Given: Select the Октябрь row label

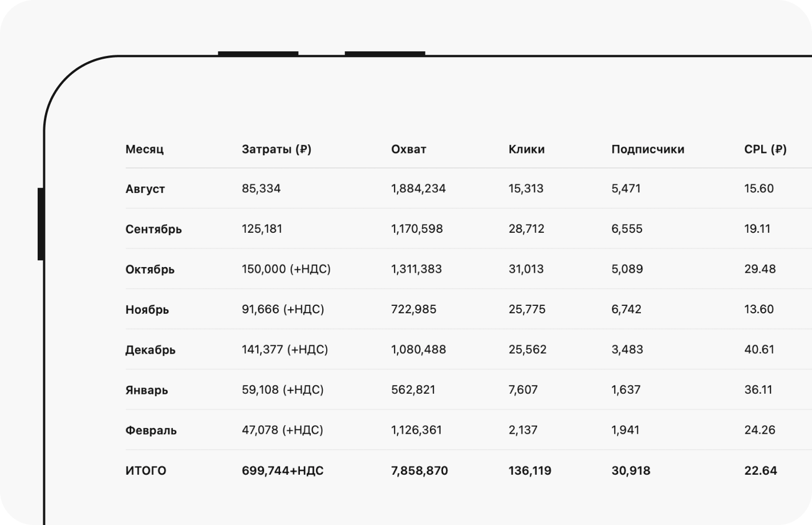Looking at the screenshot, I should [x=150, y=269].
